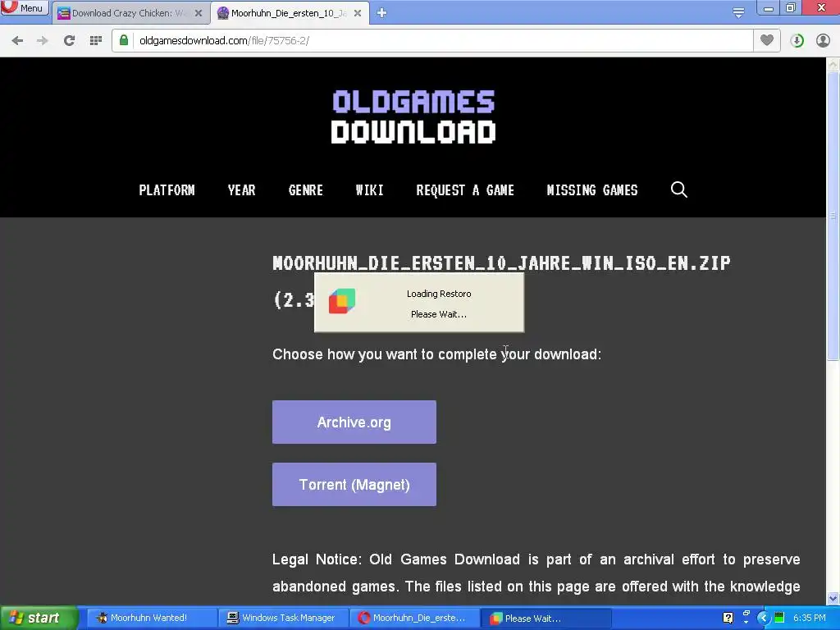Click the Restoro logo in loading popup
The image size is (840, 630).
click(x=342, y=301)
